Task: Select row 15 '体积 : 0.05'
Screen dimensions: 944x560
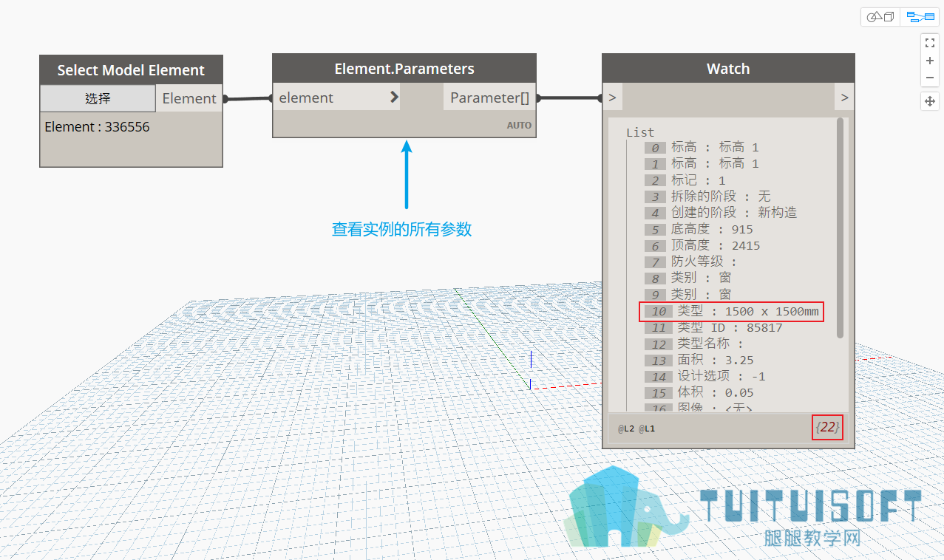Action: (699, 392)
